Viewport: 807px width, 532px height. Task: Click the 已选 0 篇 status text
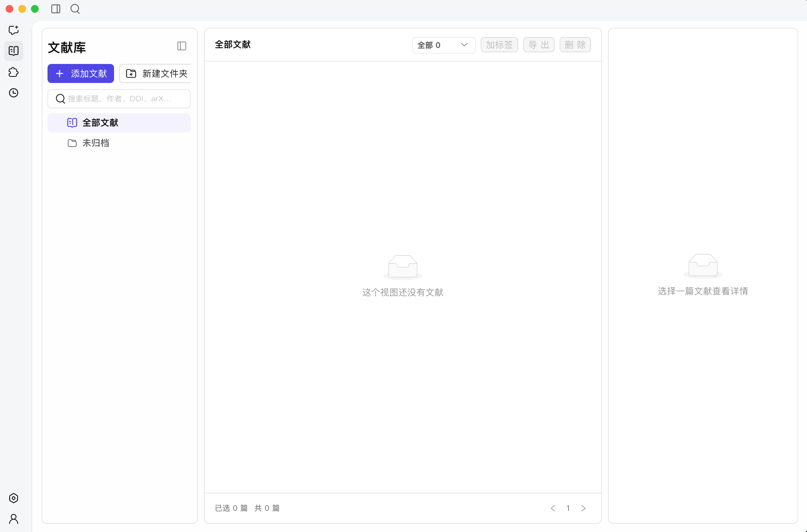click(231, 508)
